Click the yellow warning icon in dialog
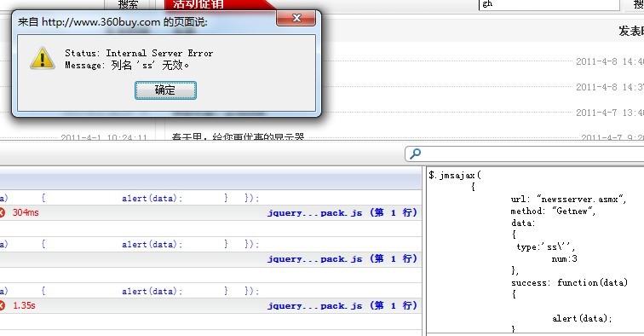The image size is (644, 336). click(x=43, y=58)
